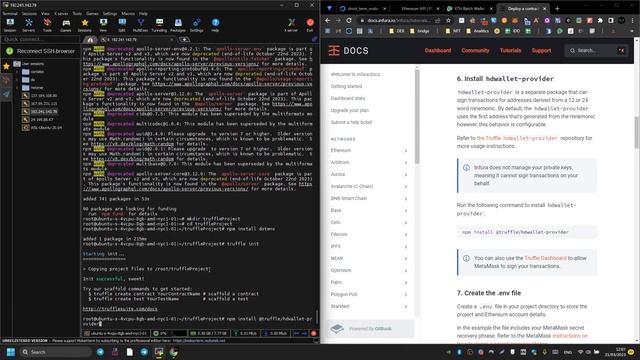The image size is (640, 360).
Task: Open the Sessions menu in MobaXterm menu bar
Action: click(29, 13)
